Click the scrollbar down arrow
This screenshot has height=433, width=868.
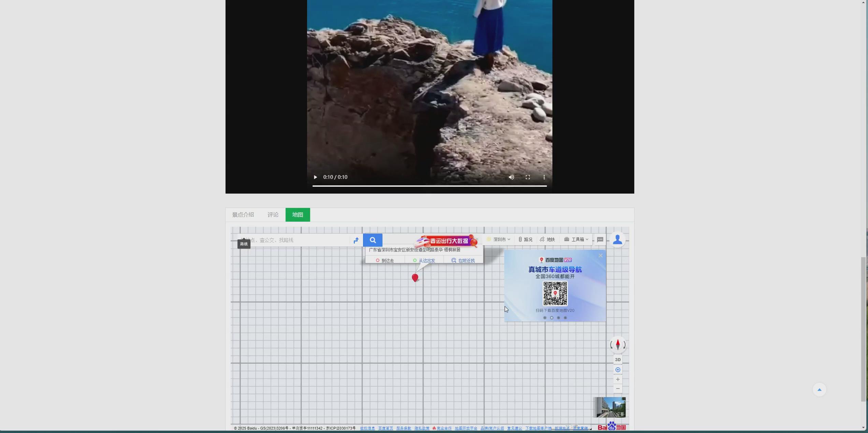click(864, 428)
